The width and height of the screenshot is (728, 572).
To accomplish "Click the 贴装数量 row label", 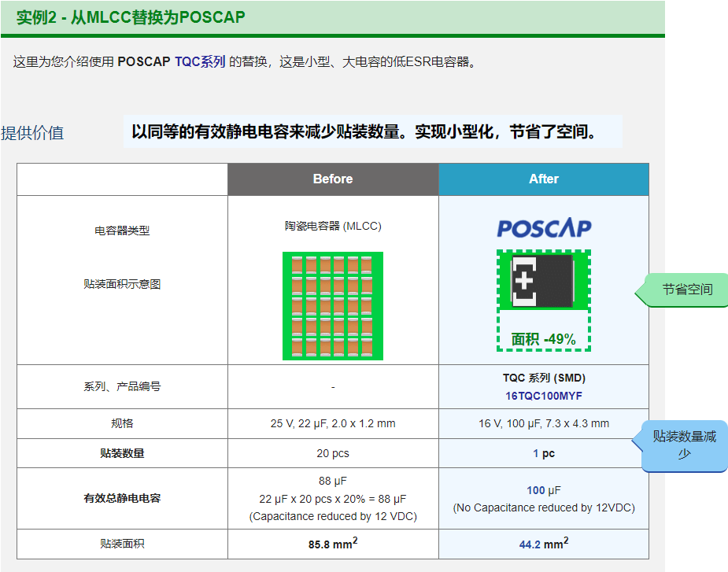I will (122, 453).
